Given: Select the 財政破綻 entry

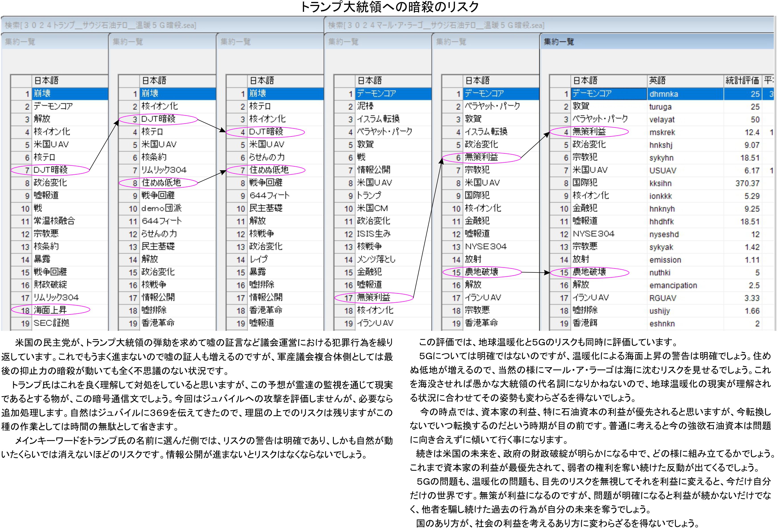Looking at the screenshot, I should click(50, 285).
